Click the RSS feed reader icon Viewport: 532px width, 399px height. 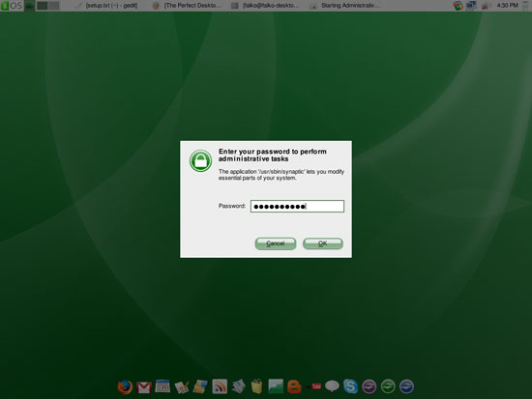point(220,386)
